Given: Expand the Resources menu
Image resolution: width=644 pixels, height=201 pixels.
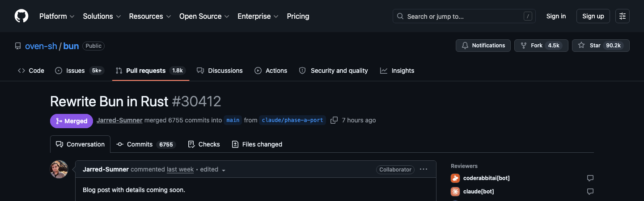Looking at the screenshot, I should pos(150,16).
